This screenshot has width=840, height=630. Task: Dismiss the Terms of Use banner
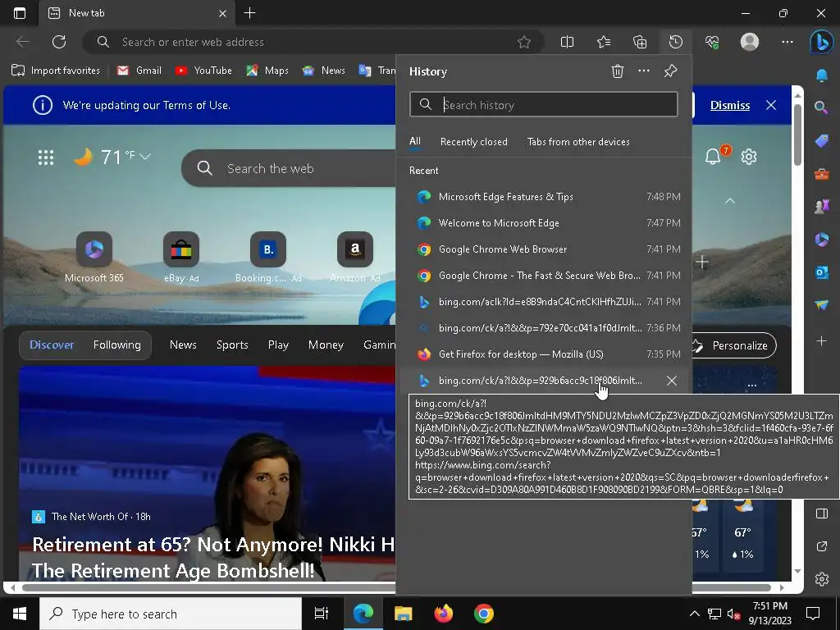729,106
